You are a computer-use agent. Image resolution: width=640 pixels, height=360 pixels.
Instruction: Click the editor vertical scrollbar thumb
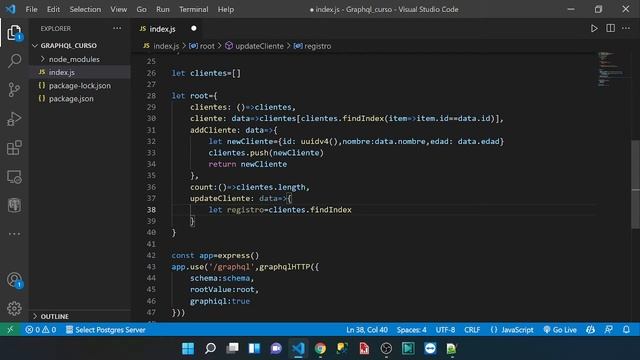[x=636, y=184]
